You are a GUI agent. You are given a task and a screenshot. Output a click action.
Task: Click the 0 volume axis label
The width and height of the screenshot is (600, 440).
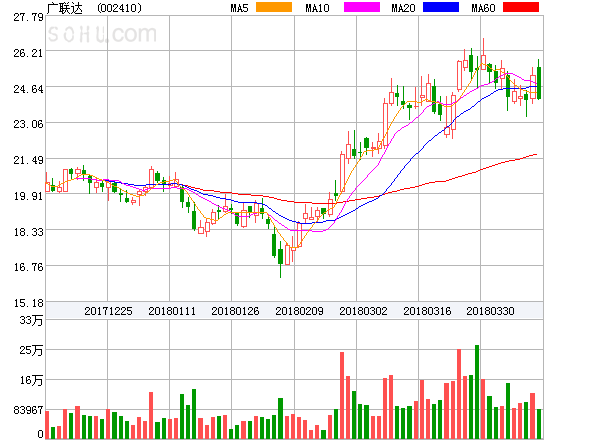pyautogui.click(x=40, y=434)
